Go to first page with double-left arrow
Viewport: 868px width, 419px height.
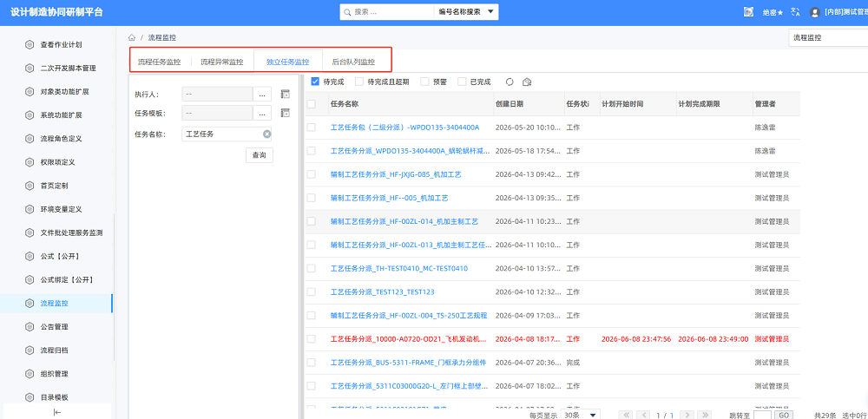pos(626,415)
